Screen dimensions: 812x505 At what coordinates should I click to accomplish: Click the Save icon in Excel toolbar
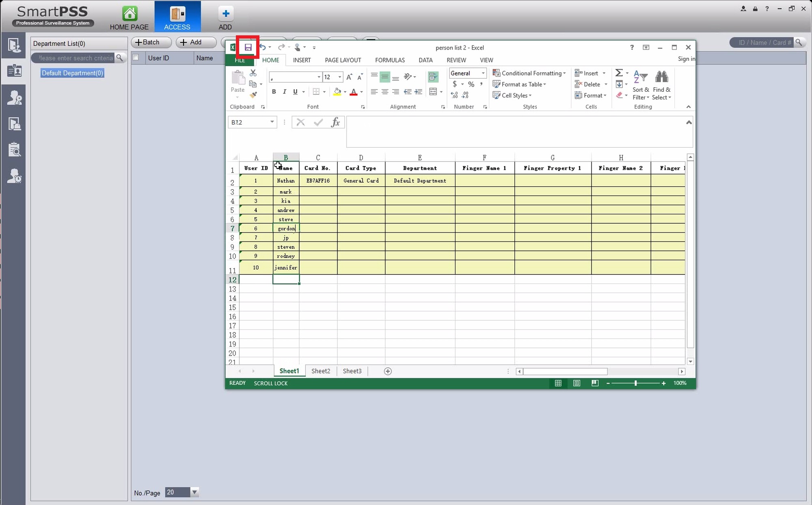click(248, 47)
